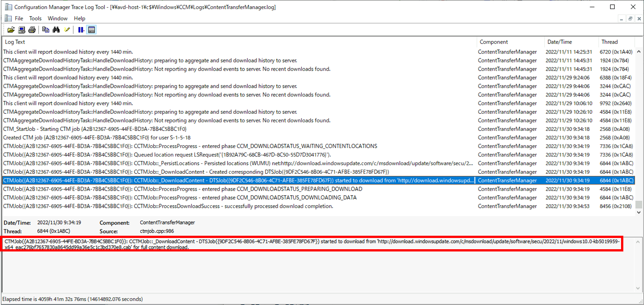
Task: Click the Source value 'ctmjob.cpp:986'
Action: (x=157, y=231)
